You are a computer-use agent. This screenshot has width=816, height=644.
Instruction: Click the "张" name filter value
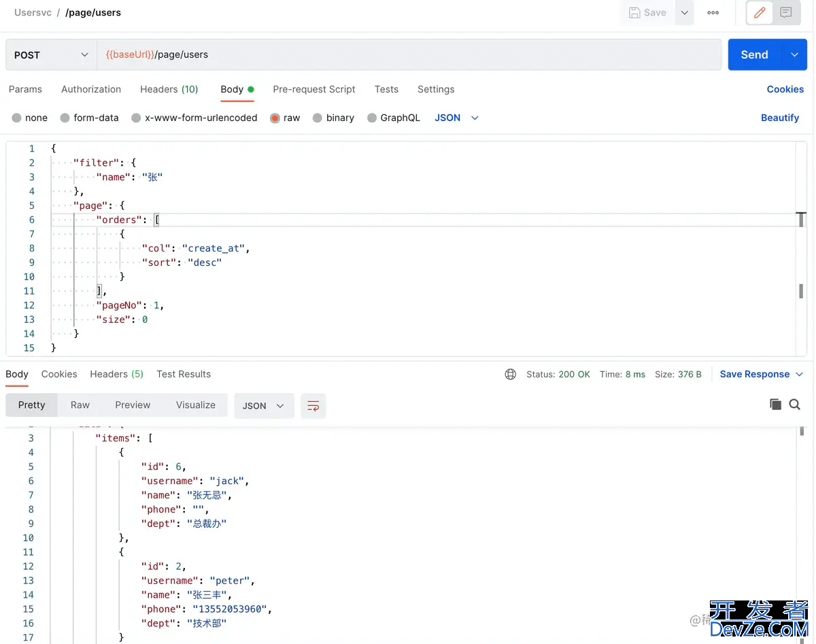pos(152,177)
